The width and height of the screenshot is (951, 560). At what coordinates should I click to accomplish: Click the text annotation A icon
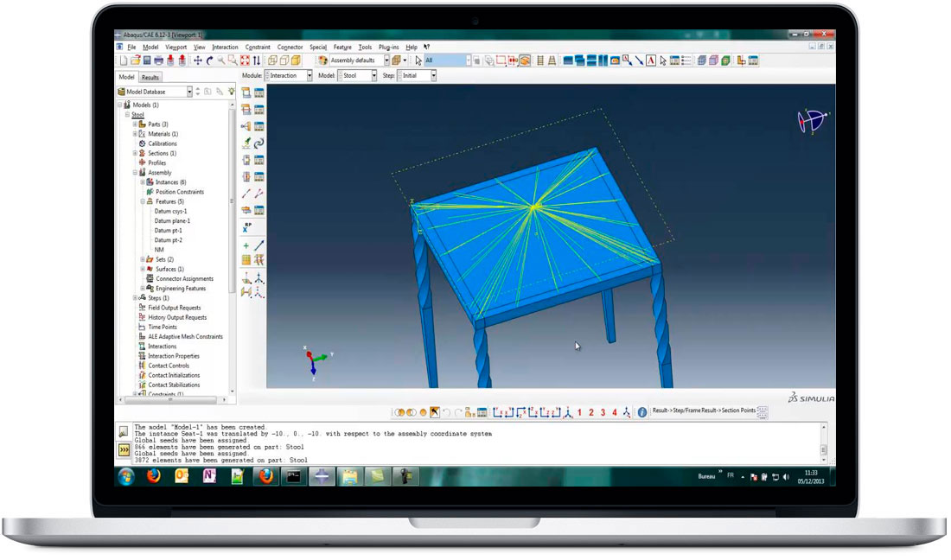tap(651, 60)
